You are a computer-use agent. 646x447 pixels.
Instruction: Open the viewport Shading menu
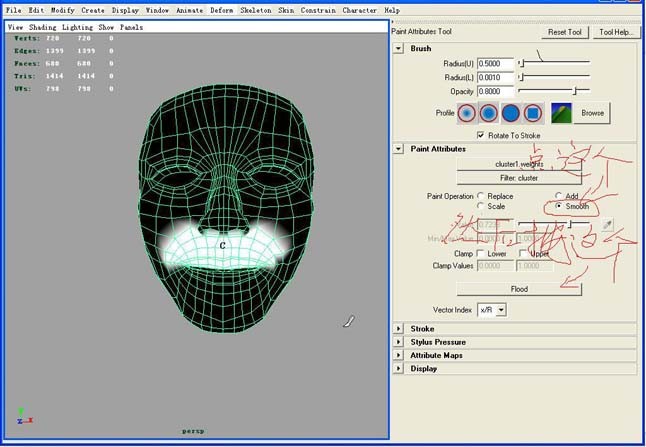[42, 27]
